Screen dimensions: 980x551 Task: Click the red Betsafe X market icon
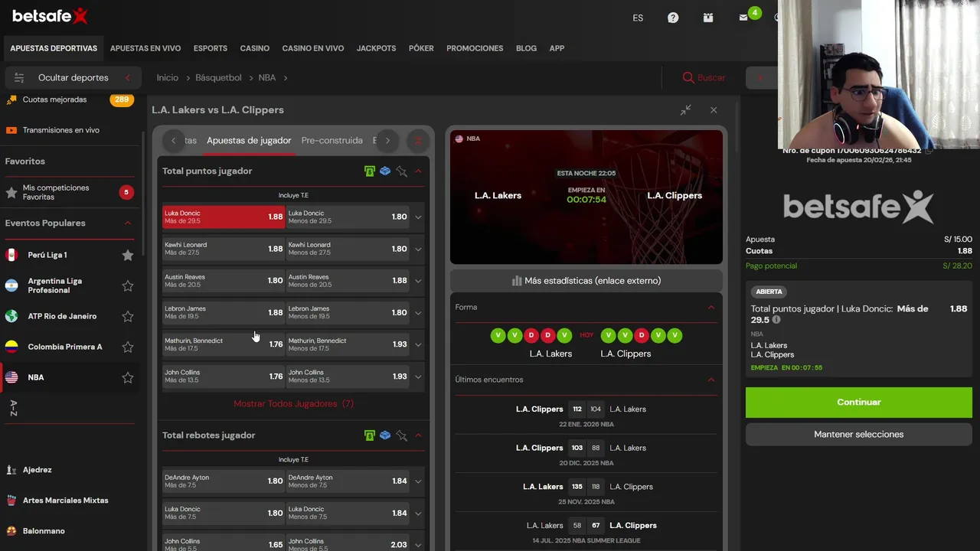click(x=418, y=141)
